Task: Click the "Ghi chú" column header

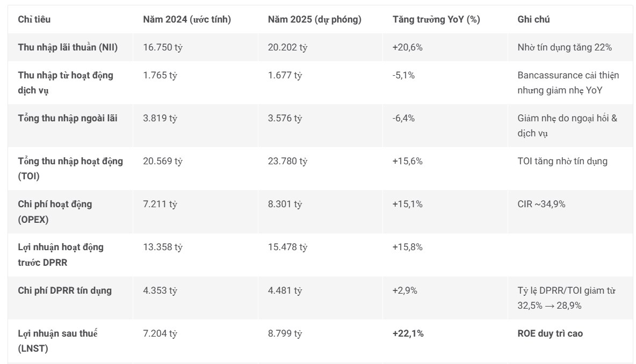Action: tap(533, 20)
